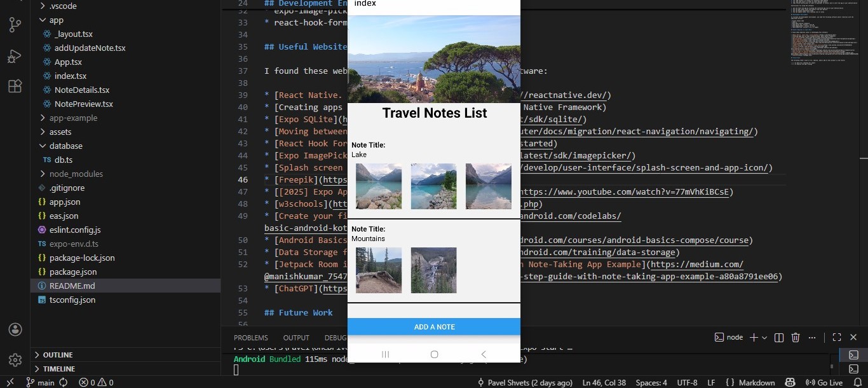Split the terminal
This screenshot has height=388, width=868.
(778, 337)
